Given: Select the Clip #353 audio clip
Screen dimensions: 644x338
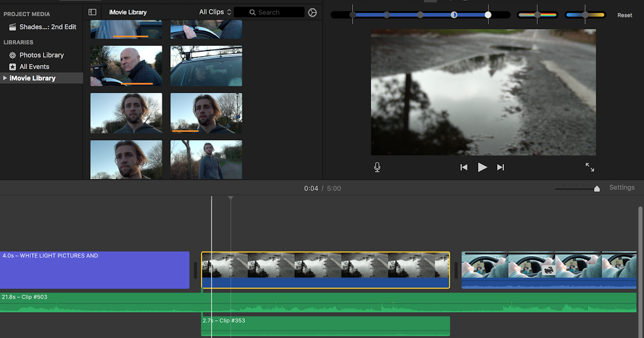Looking at the screenshot, I should coord(325,325).
